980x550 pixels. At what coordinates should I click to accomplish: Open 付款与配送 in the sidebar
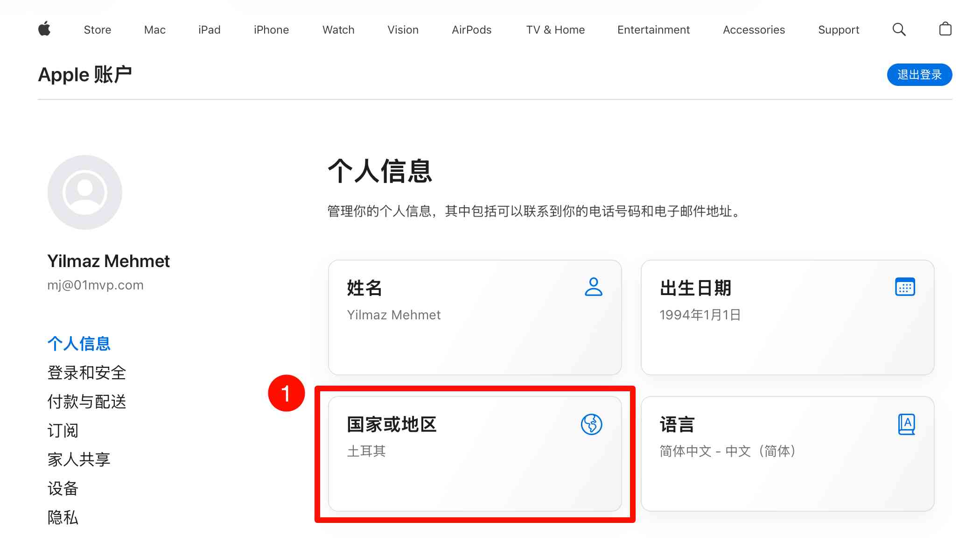tap(87, 402)
